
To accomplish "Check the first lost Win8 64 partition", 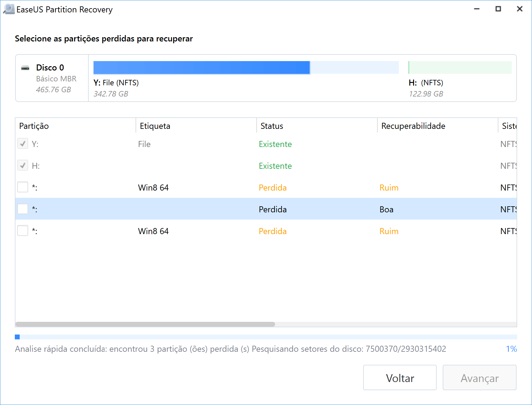I will [23, 187].
